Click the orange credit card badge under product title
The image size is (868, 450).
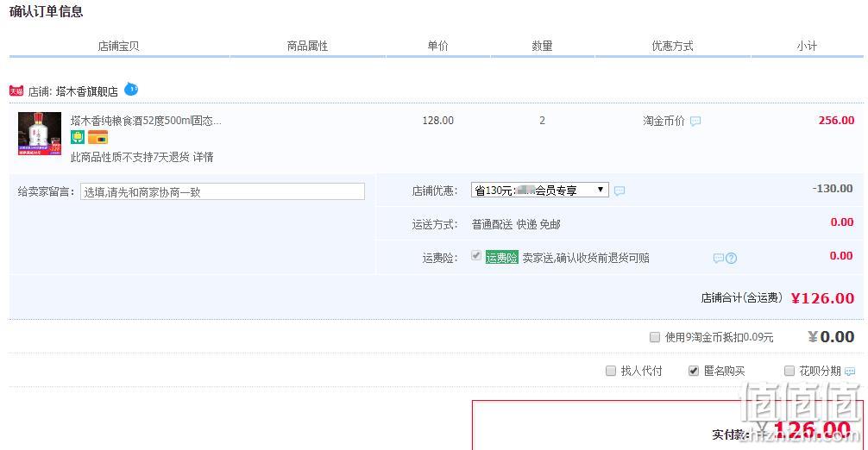pos(98,137)
